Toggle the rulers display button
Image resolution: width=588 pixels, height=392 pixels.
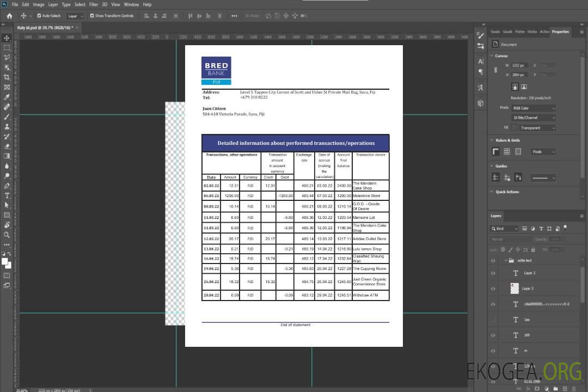point(495,151)
